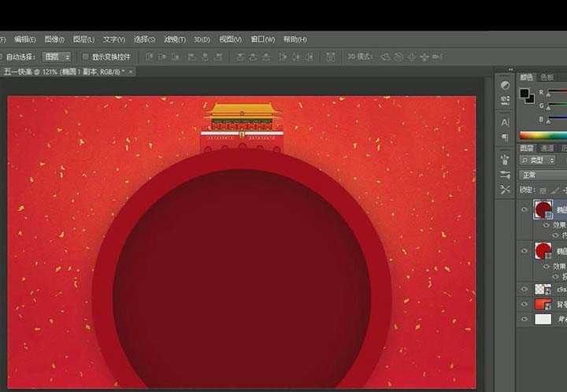Click the topmost icon in collapsed dock
567x392 pixels.
pos(505,86)
